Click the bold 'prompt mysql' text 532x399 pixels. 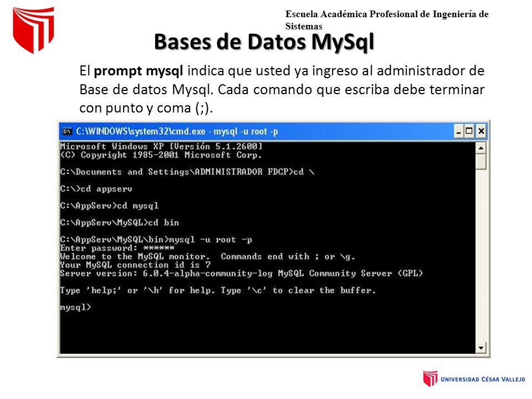[139, 71]
